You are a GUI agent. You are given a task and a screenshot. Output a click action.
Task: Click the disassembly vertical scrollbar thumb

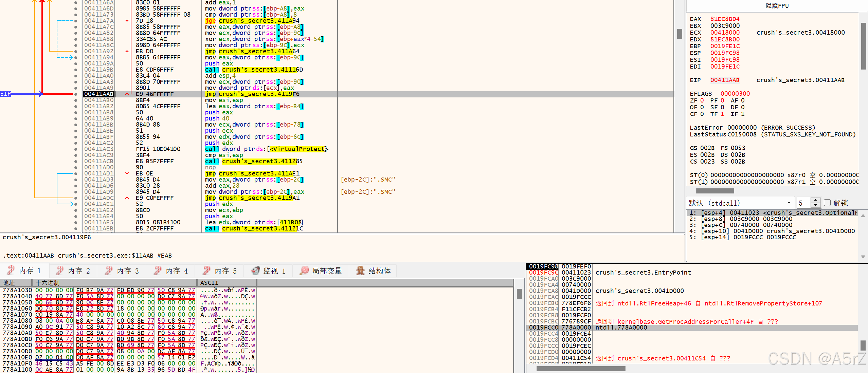(x=680, y=34)
